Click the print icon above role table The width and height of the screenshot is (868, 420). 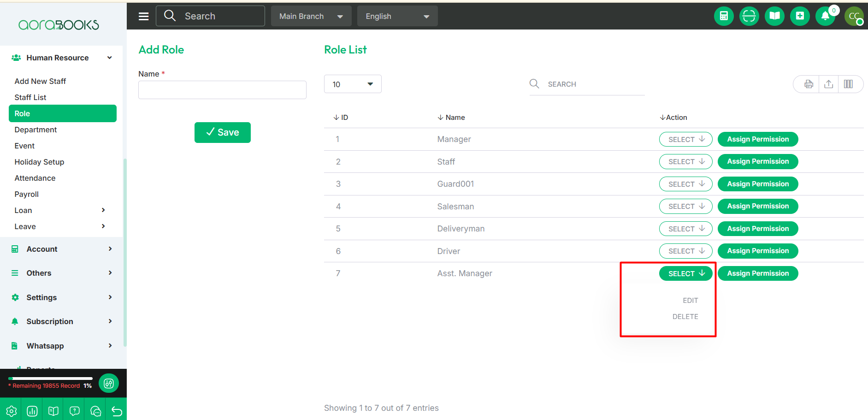pyautogui.click(x=809, y=84)
